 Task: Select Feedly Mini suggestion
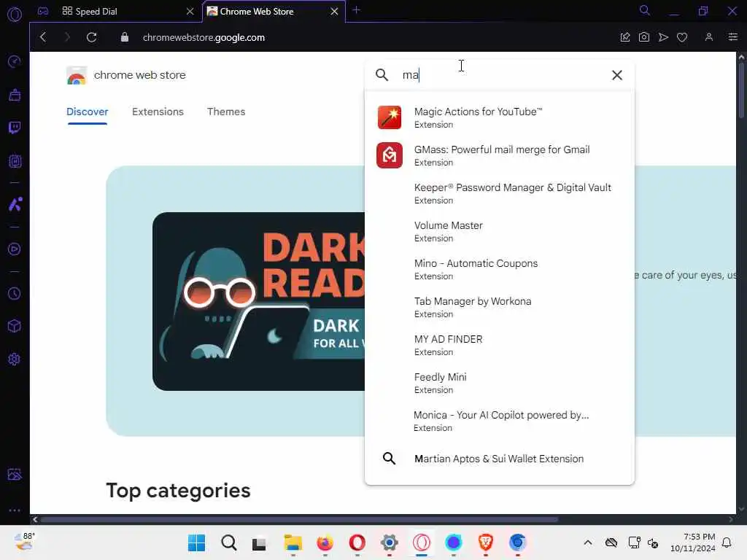(499, 384)
